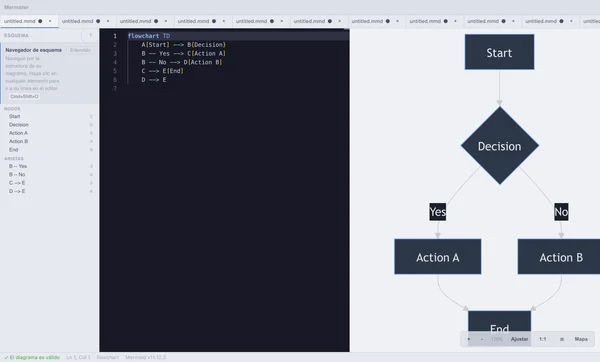This screenshot has height=362, width=600.
Task: Select the B -- Yes edge in the outline
Action: click(x=49, y=166)
